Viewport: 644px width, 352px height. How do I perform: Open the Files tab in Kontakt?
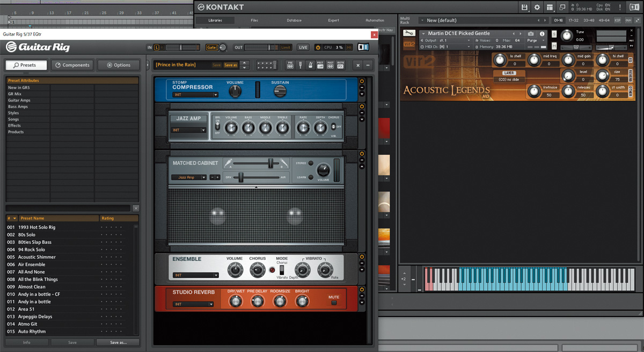pos(254,20)
